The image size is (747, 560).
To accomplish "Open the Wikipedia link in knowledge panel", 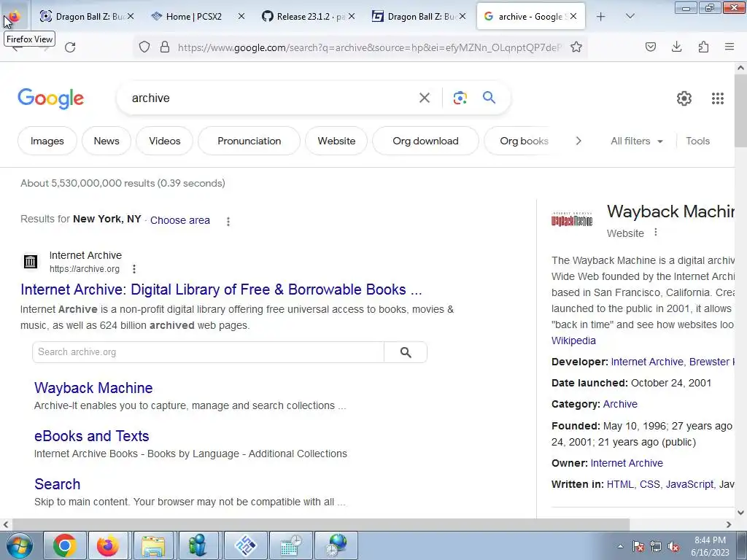I will coord(573,341).
